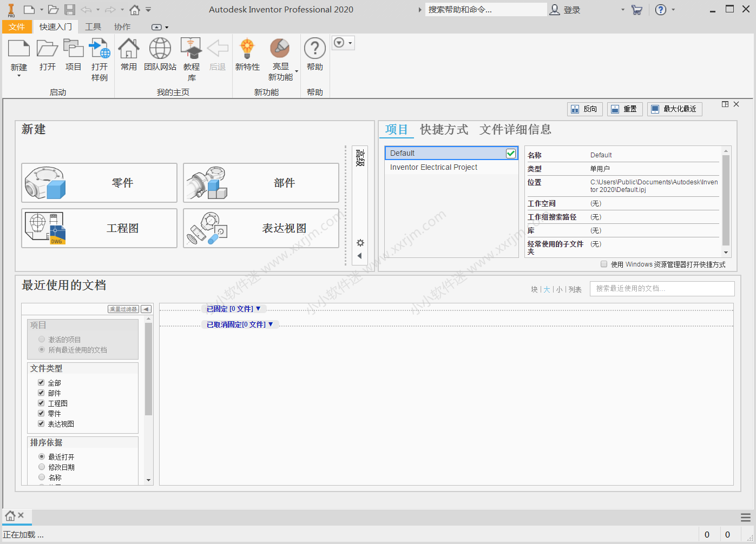Go to Home (常用) ribbon icon
The image size is (756, 544).
[x=129, y=49]
